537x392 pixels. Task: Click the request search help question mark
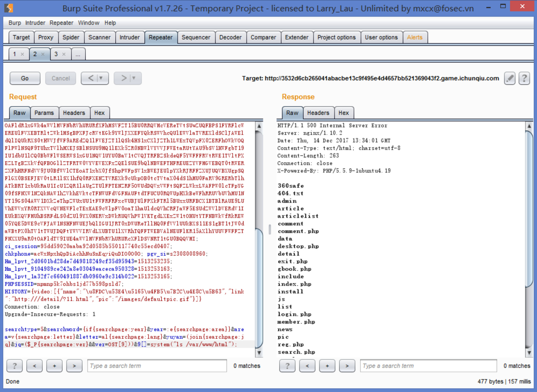click(x=15, y=366)
